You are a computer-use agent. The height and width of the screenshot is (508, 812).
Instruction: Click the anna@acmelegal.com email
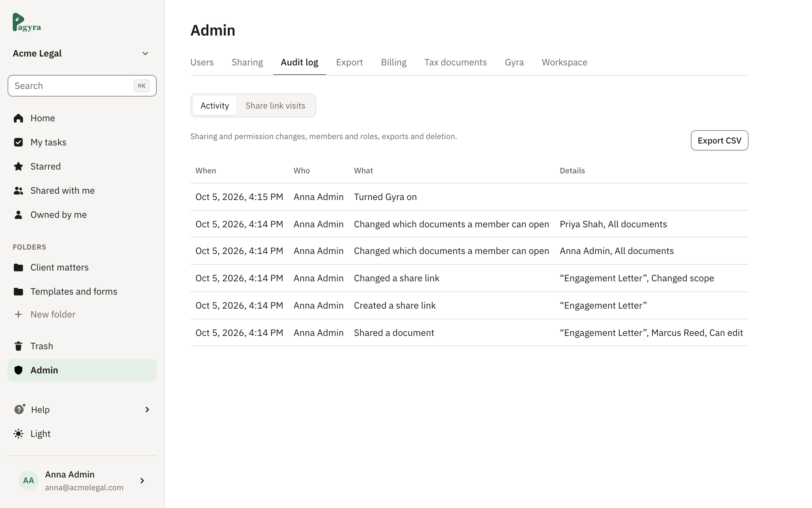pos(84,487)
